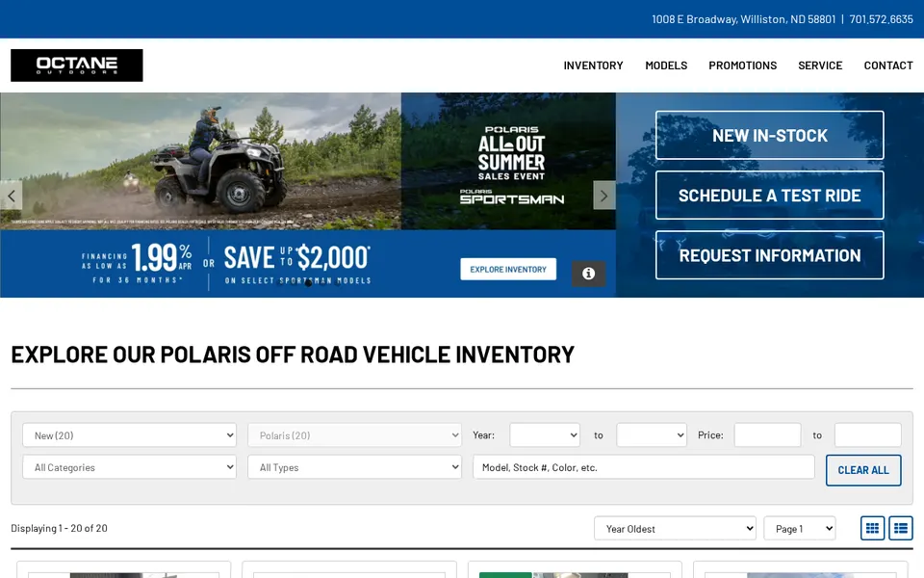Image resolution: width=924 pixels, height=578 pixels.
Task: Click the NEW IN-STOCK button
Action: pyautogui.click(x=770, y=136)
